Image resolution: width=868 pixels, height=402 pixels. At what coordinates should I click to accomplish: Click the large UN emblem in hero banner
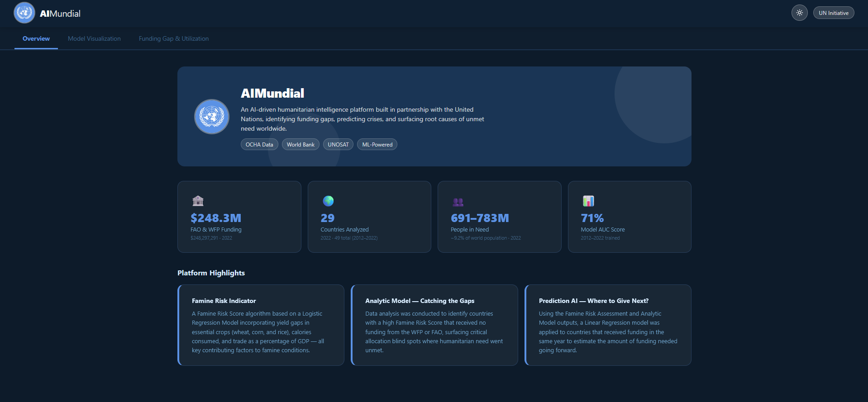point(212,117)
